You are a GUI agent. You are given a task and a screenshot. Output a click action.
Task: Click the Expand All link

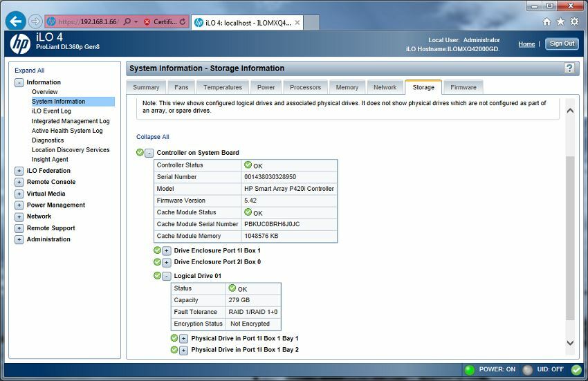pos(29,70)
